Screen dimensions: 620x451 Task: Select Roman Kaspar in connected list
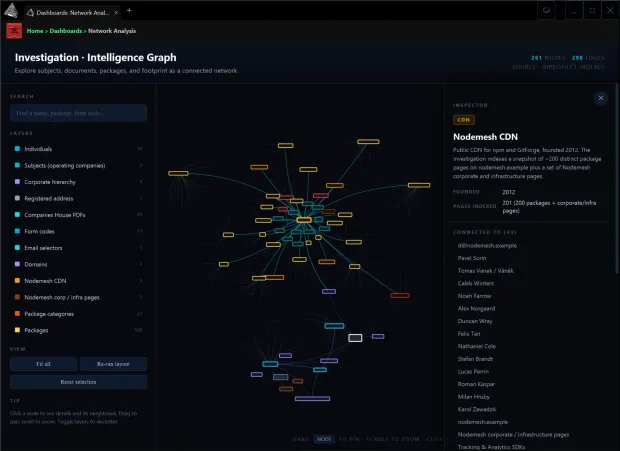(476, 384)
